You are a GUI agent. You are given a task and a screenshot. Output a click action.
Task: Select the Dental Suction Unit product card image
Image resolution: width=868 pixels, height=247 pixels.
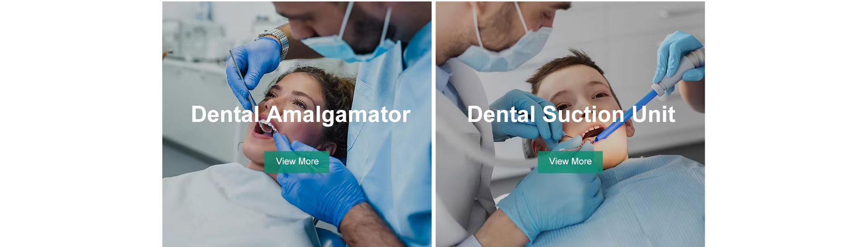coord(570,124)
